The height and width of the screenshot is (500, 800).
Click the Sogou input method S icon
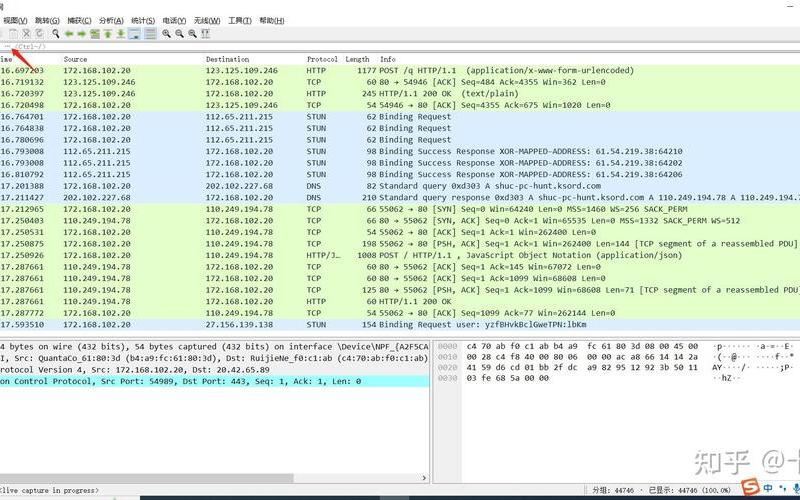click(750, 487)
